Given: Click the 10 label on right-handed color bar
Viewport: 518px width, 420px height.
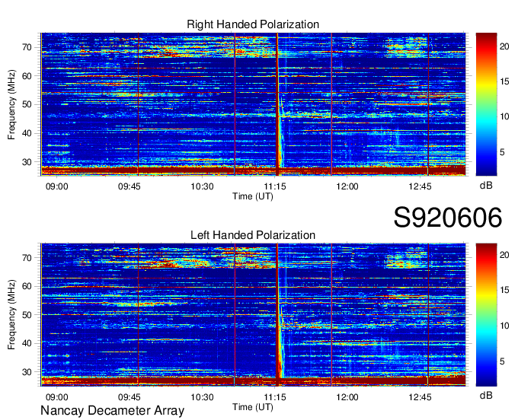Looking at the screenshot, I should 504,116.
